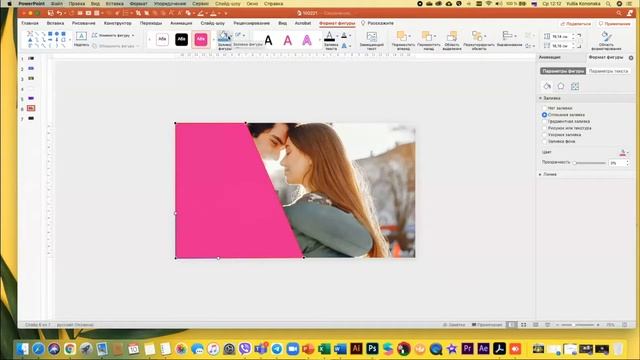
Task: Click the Undo arrow in title bar
Action: point(60,13)
